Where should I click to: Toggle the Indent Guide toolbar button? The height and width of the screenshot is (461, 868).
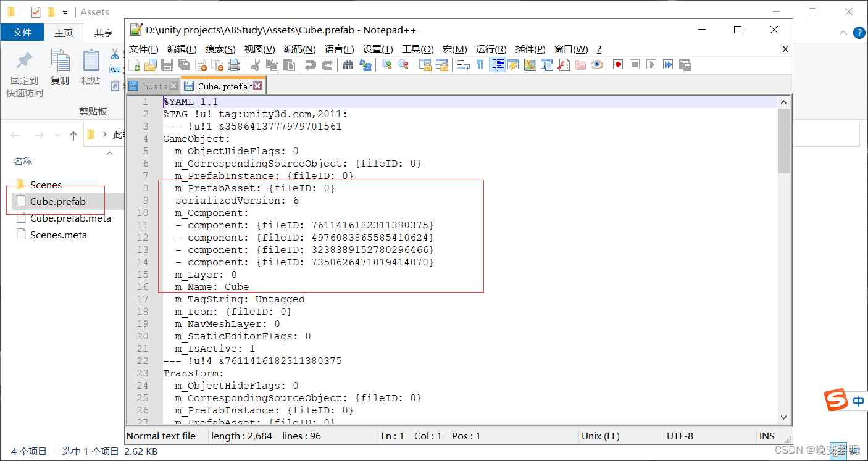(498, 65)
